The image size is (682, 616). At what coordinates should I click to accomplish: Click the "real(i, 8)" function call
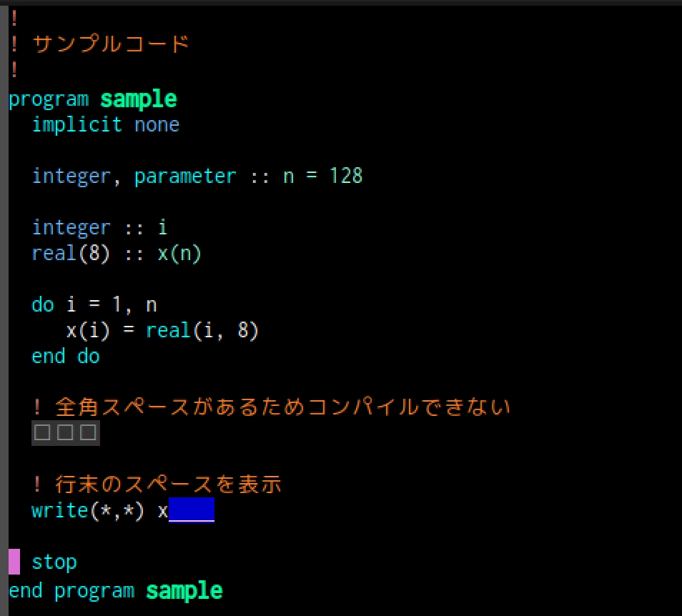tap(202, 330)
